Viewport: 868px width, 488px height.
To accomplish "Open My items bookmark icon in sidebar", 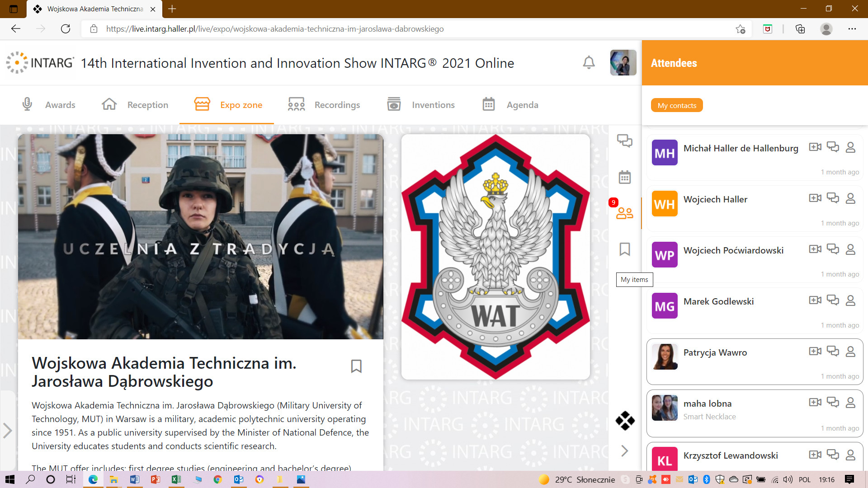I will click(625, 249).
